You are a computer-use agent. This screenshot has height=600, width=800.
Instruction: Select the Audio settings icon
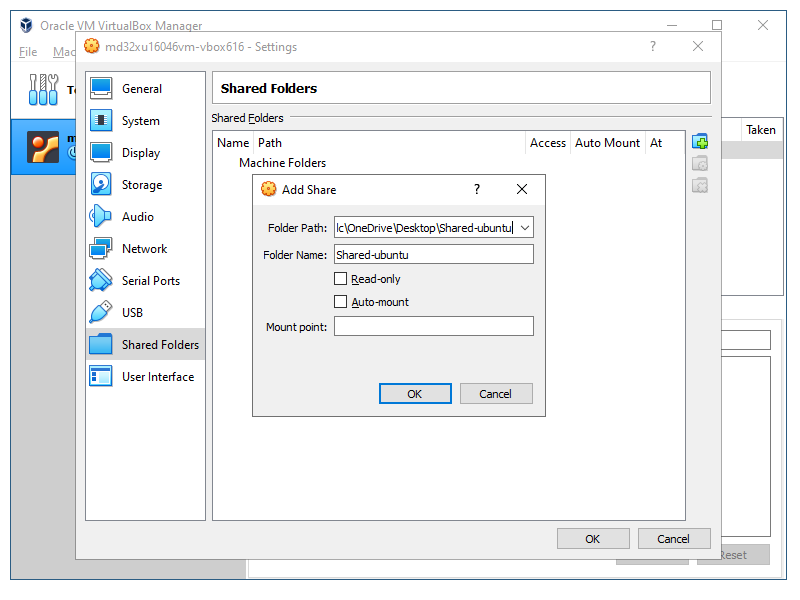tap(101, 216)
